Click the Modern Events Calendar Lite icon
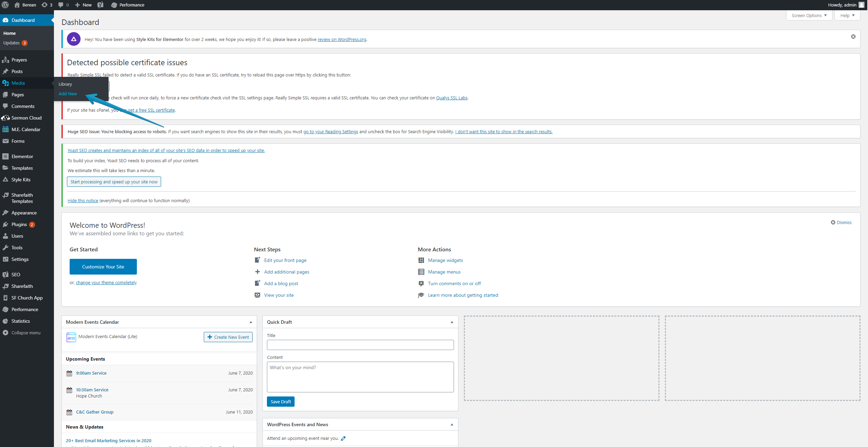This screenshot has width=868, height=447. (71, 337)
